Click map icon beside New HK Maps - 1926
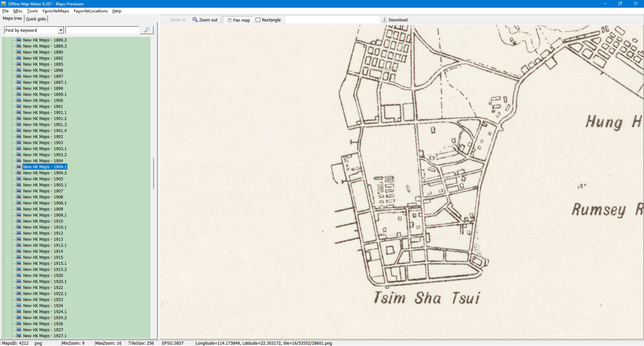This screenshot has width=644, height=346. [19, 324]
